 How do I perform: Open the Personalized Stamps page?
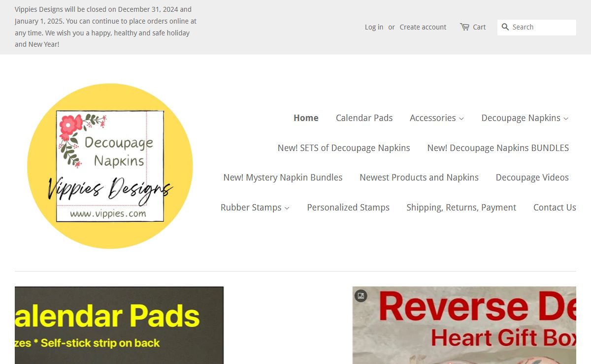coord(348,208)
